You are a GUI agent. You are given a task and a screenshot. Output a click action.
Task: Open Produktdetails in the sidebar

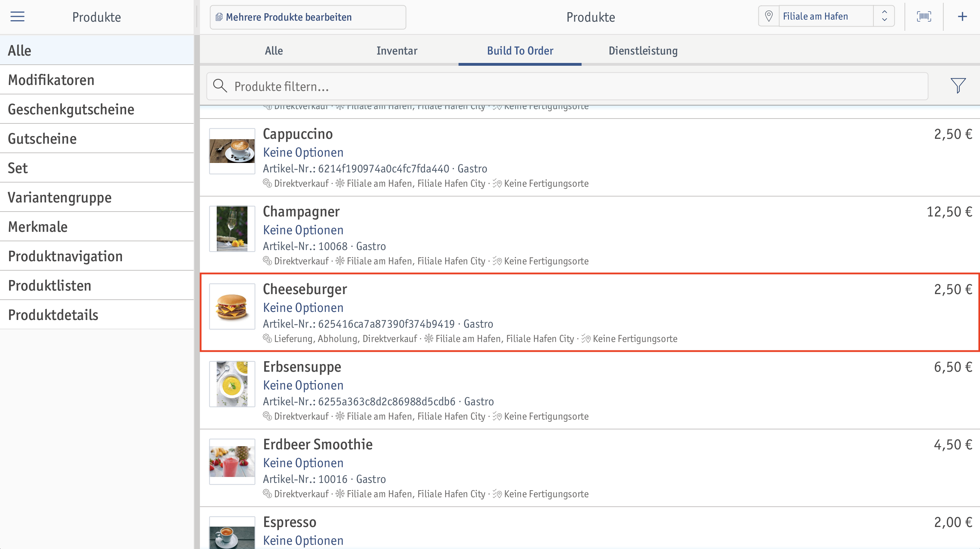pyautogui.click(x=96, y=314)
